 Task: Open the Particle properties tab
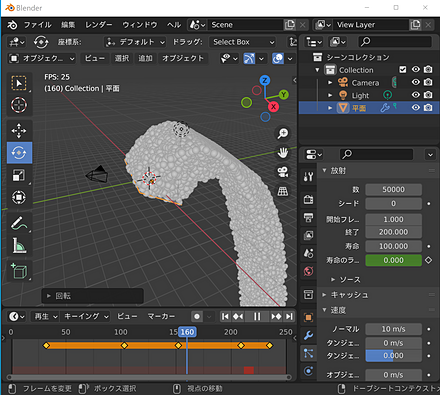pyautogui.click(x=308, y=353)
